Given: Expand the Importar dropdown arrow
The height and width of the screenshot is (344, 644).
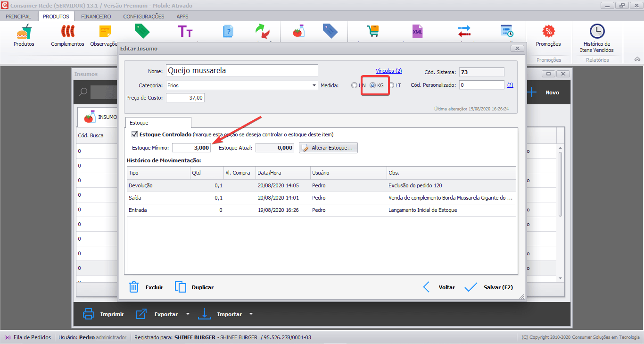Looking at the screenshot, I should tap(251, 314).
